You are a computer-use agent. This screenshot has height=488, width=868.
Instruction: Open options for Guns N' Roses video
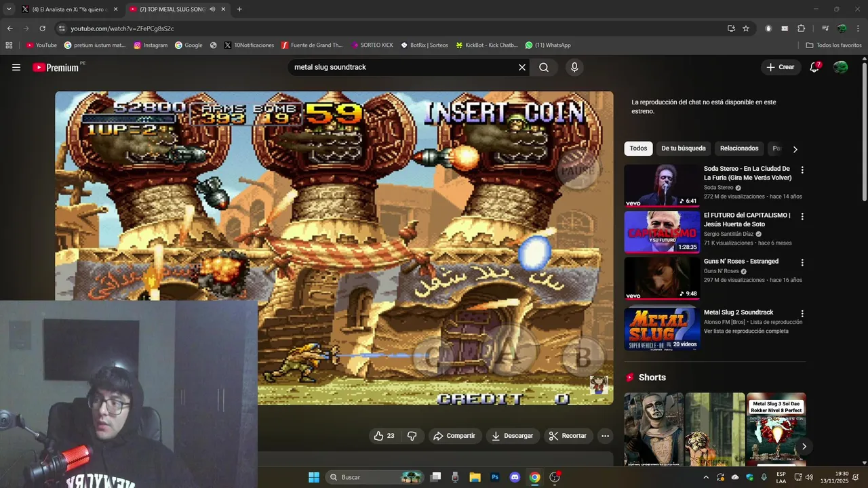pyautogui.click(x=802, y=262)
